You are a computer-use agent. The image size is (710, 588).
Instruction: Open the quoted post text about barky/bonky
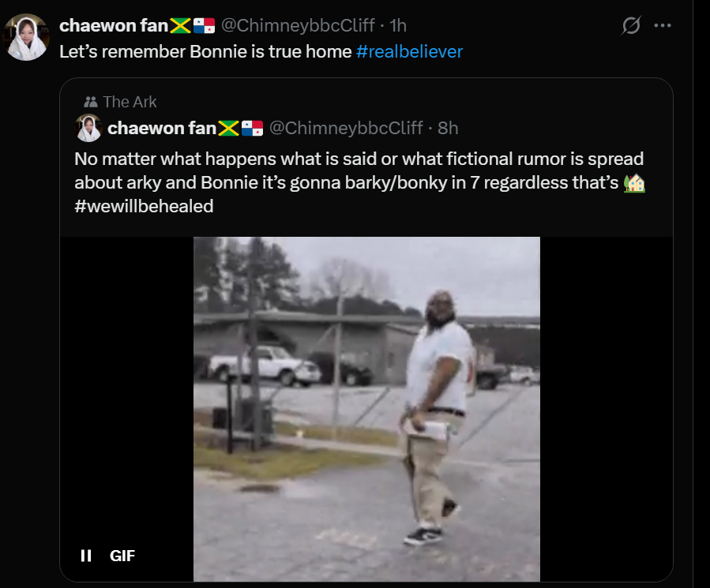(359, 182)
